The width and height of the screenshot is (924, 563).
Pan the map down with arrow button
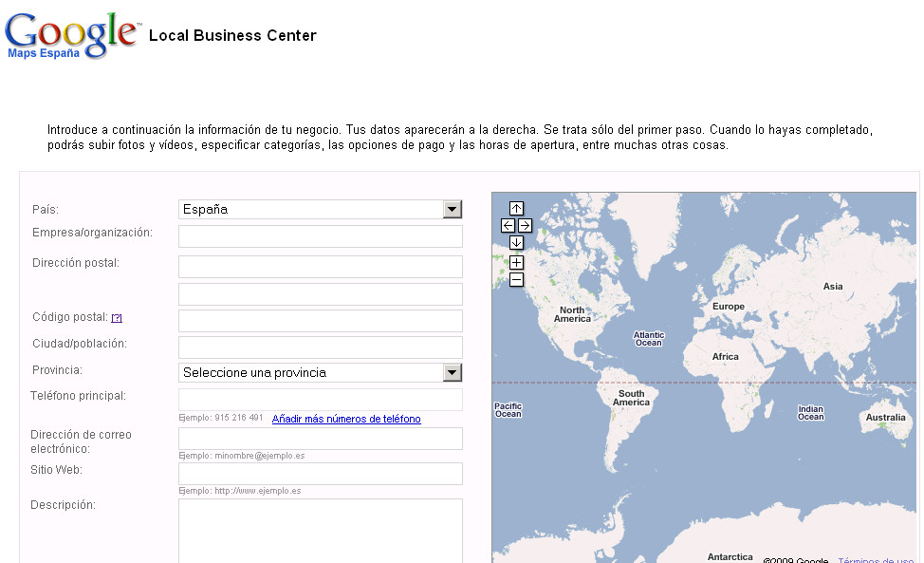pyautogui.click(x=516, y=243)
